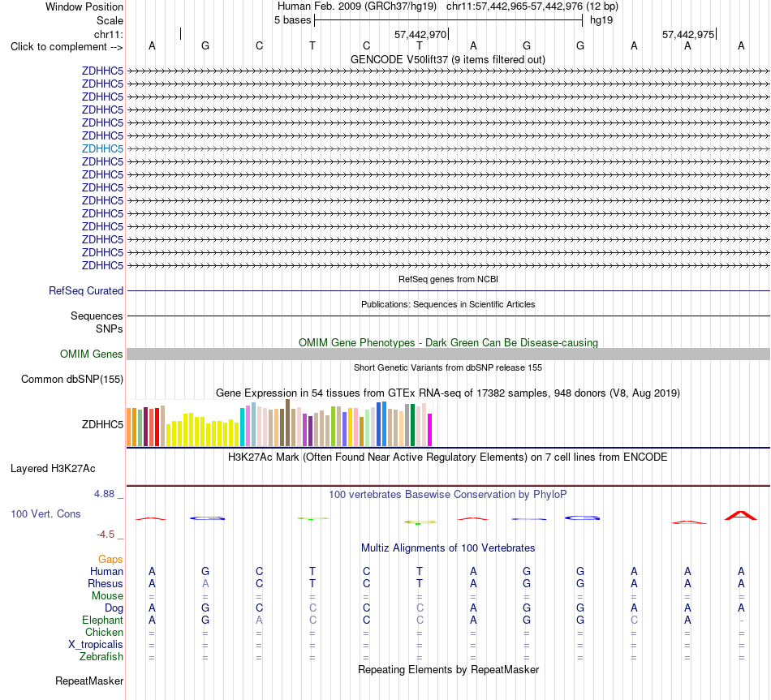Image resolution: width=771 pixels, height=700 pixels.
Task: Click the Elephant alignment row label
Action: pyautogui.click(x=102, y=620)
